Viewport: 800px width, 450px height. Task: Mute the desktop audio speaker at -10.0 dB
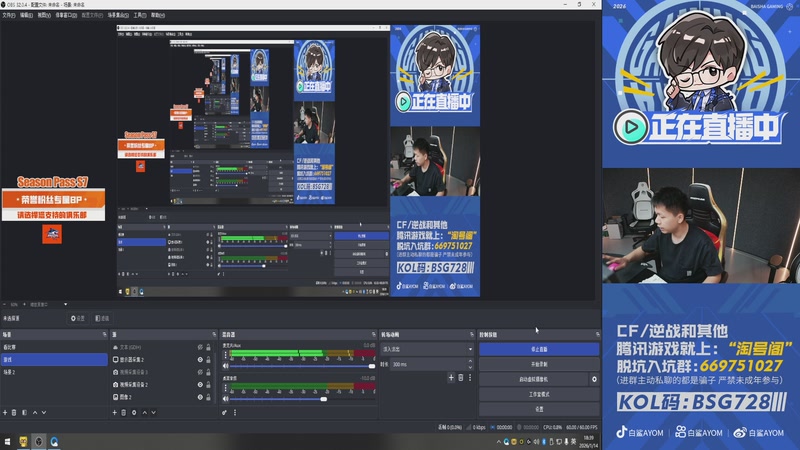(226, 399)
